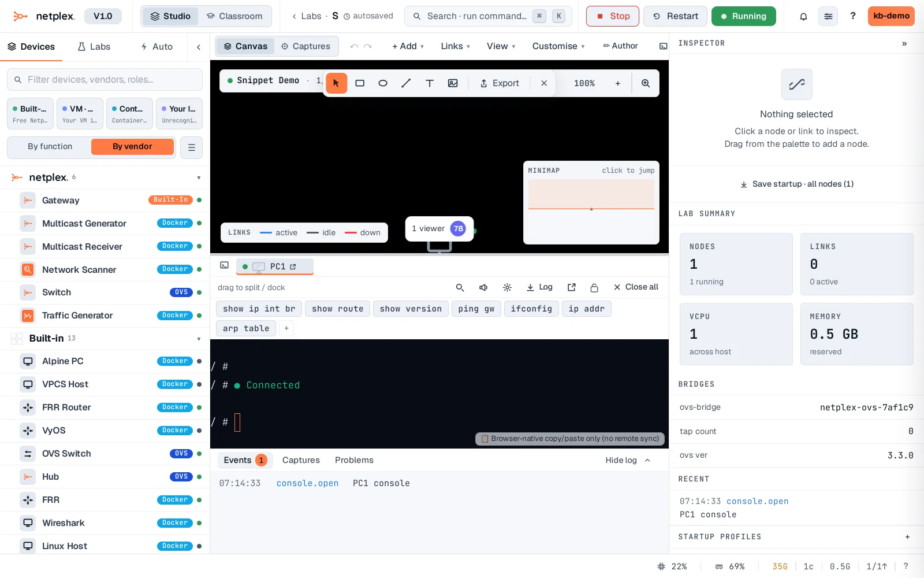The image size is (924, 578).
Task: Toggle VM filter chip
Action: pyautogui.click(x=80, y=113)
